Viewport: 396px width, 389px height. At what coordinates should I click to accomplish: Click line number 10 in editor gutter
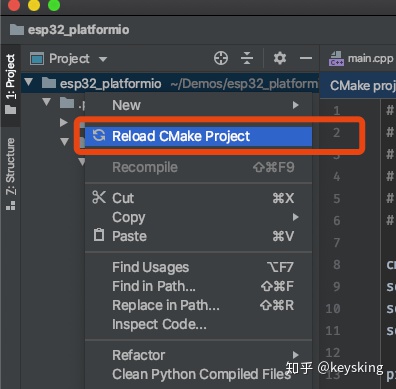coord(333,309)
